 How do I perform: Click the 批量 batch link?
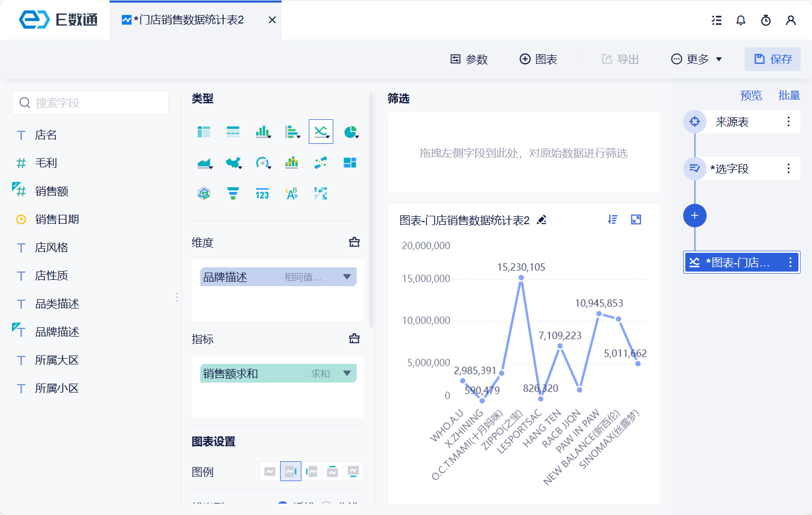(789, 95)
